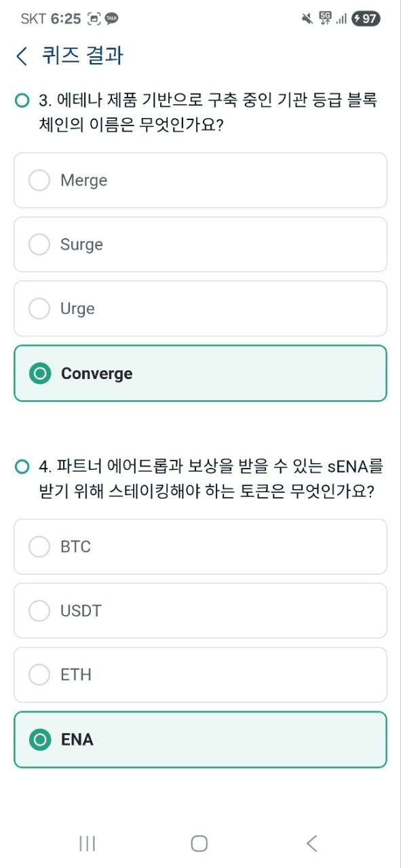Tap the back arrow beside 퀴즈 결과
The image size is (401, 868).
point(22,56)
